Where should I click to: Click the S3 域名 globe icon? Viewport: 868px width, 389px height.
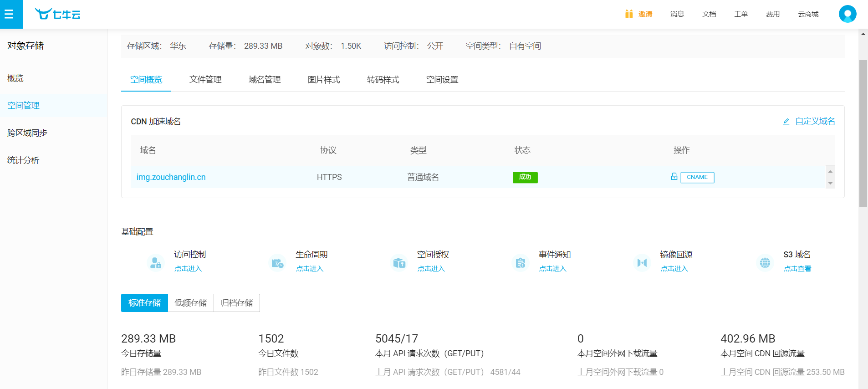[x=765, y=263]
